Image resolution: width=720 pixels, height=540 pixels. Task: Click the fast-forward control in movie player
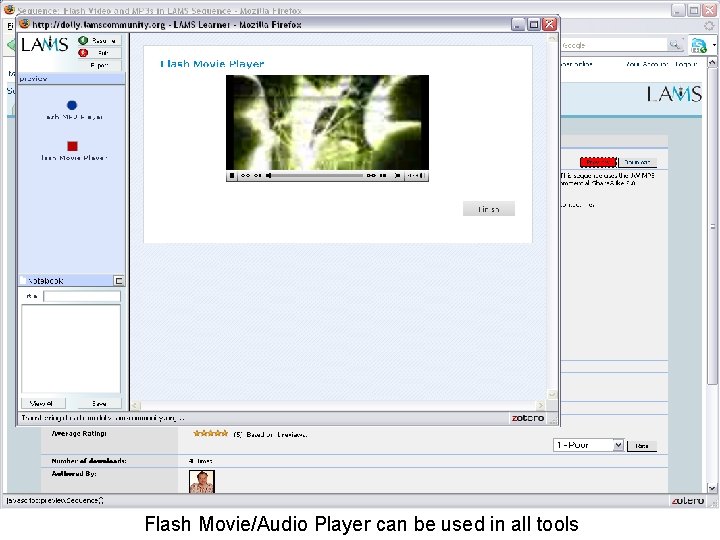371,175
